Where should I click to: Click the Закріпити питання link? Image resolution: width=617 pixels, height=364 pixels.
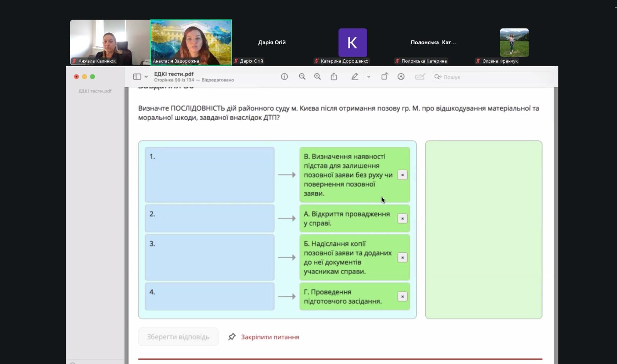(270, 337)
